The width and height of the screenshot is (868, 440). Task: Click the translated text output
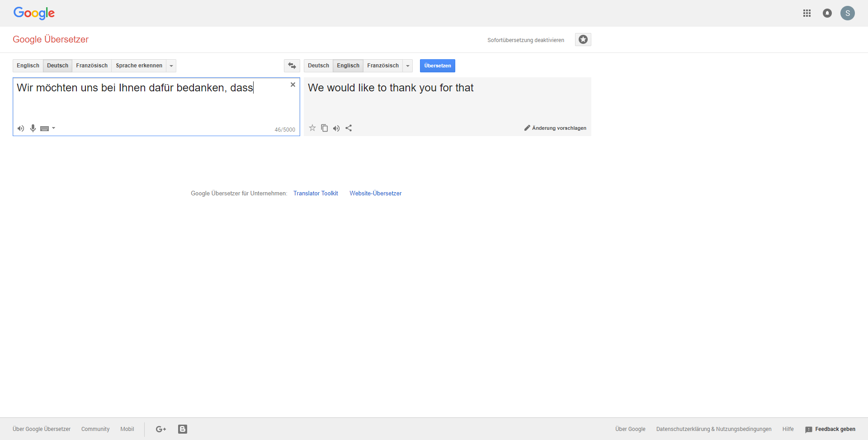tap(391, 88)
